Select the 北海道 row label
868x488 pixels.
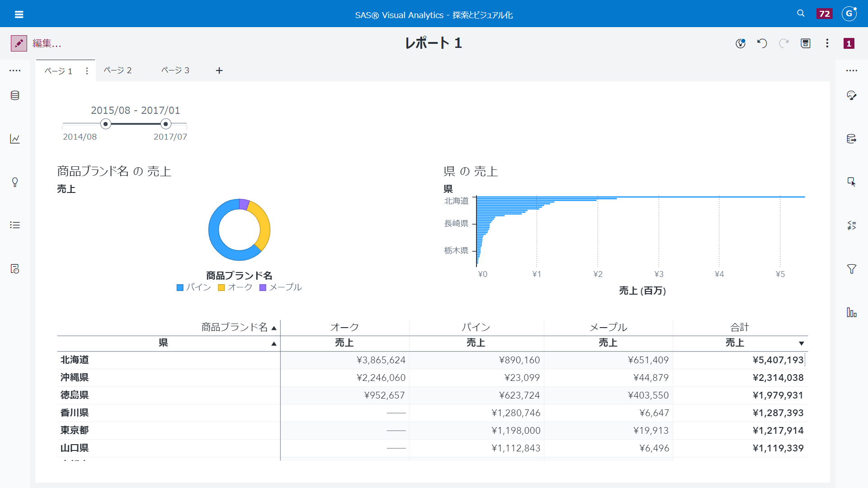click(x=75, y=360)
